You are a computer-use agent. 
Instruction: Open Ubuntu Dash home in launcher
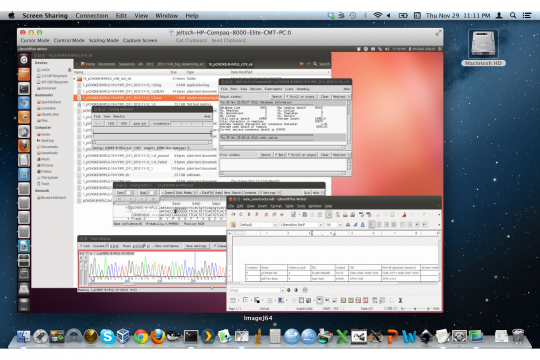pos(24,60)
